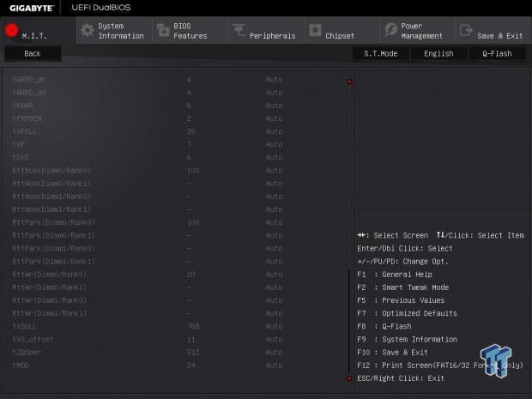Image resolution: width=532 pixels, height=399 pixels.
Task: Click the System Information gear icon
Action: 88,31
